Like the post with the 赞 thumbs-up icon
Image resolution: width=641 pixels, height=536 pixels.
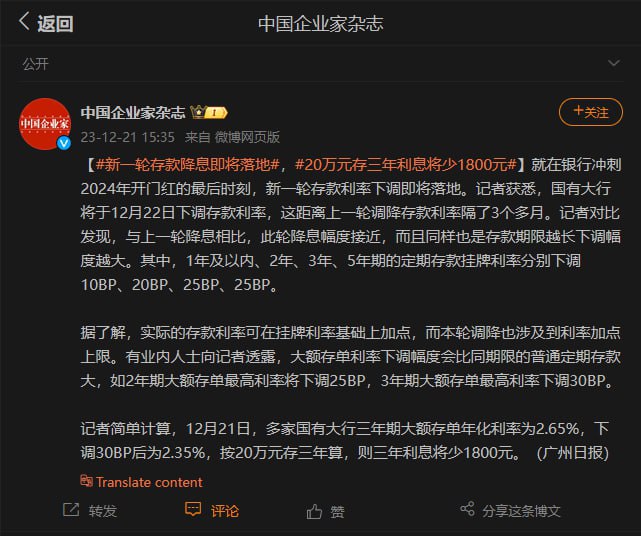pos(314,511)
